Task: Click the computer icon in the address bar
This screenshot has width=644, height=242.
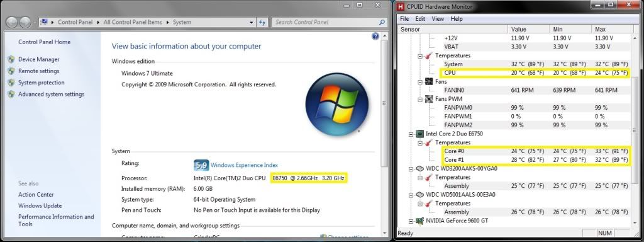Action: click(x=44, y=22)
